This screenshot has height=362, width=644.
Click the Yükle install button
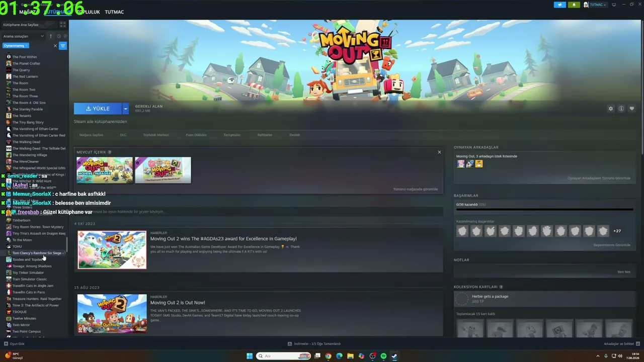click(x=98, y=109)
